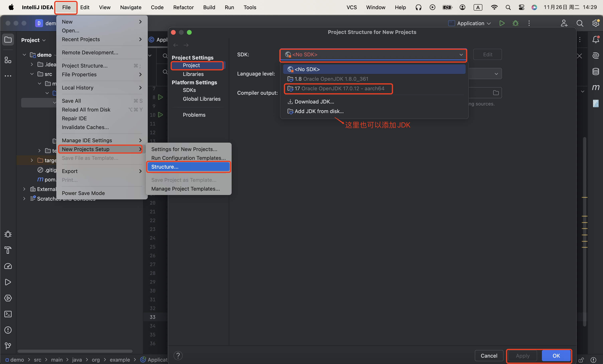Collapse the src folder in the project tree

[32, 74]
